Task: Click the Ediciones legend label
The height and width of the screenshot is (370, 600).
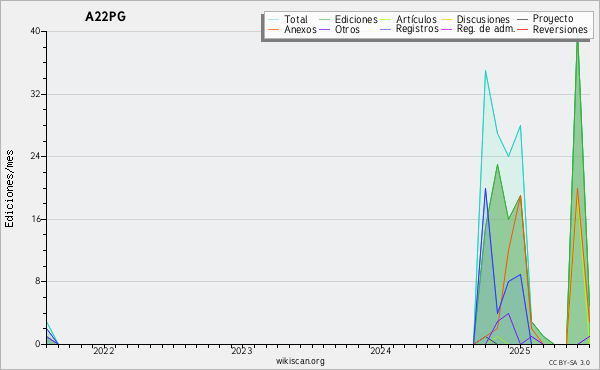Action: pyautogui.click(x=356, y=19)
